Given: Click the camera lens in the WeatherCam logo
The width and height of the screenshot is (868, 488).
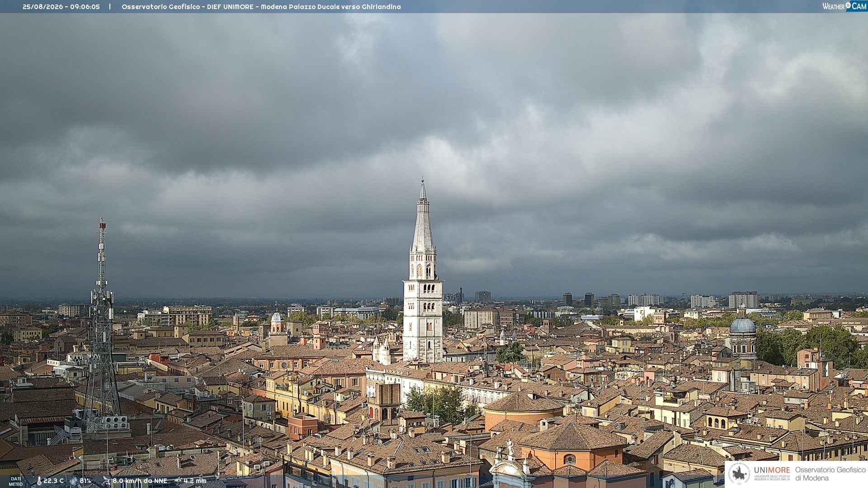Looking at the screenshot, I should [x=848, y=5].
